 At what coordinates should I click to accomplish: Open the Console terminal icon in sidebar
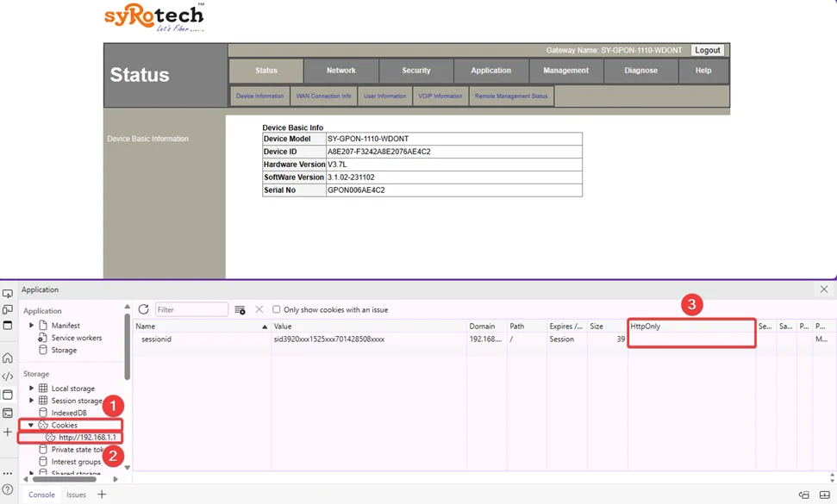click(8, 414)
